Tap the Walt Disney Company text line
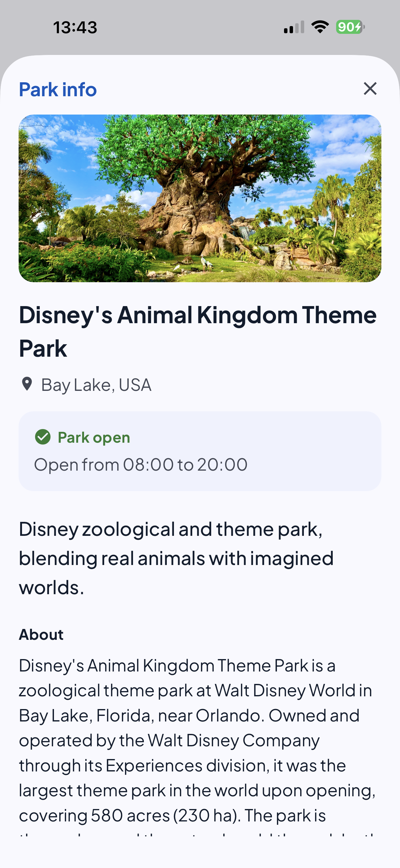The width and height of the screenshot is (400, 868). tap(169, 741)
